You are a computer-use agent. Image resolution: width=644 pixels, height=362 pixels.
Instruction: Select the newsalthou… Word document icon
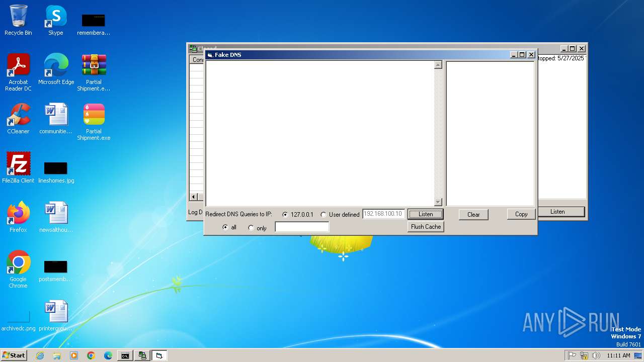point(56,217)
